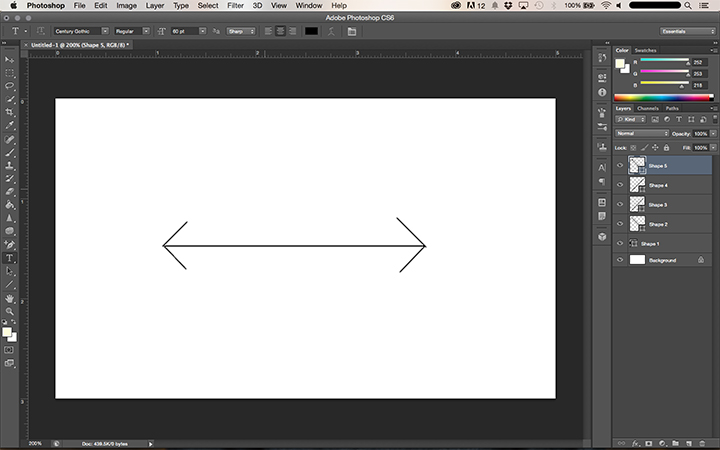720x450 pixels.
Task: Open the Kind layer filter dropdown
Action: (630, 119)
